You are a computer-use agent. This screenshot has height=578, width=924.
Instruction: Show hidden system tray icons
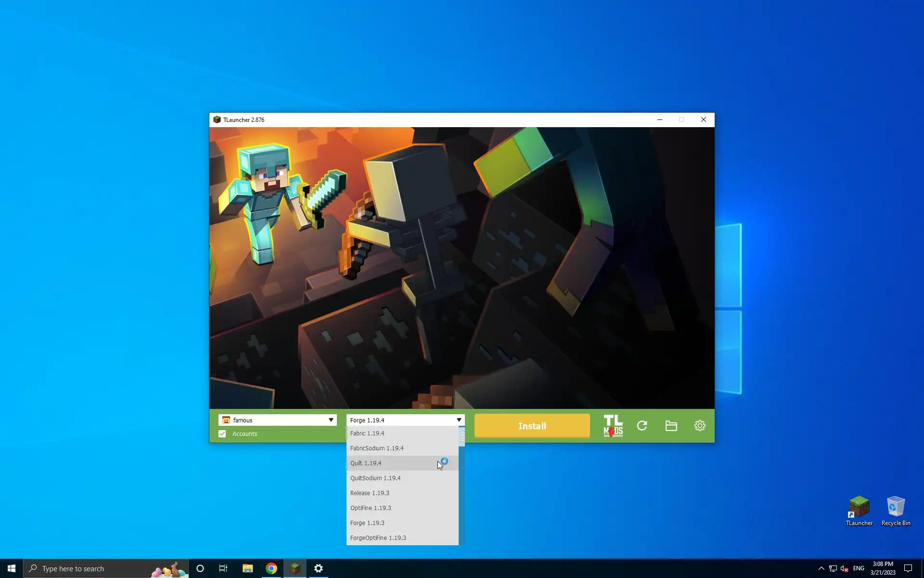(x=821, y=568)
